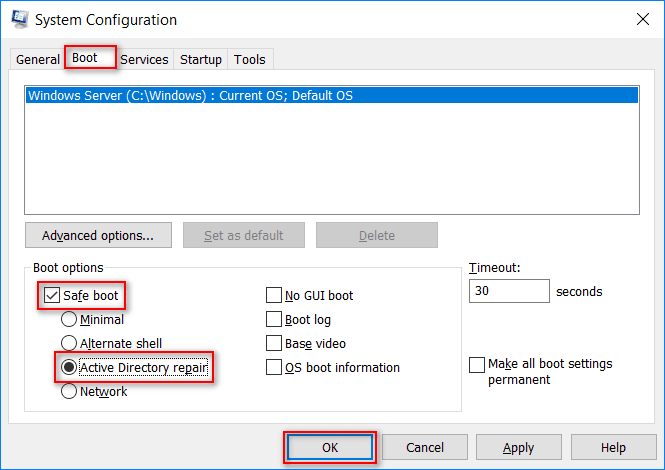665x470 pixels.
Task: Close the System Configuration dialog
Action: tap(641, 19)
